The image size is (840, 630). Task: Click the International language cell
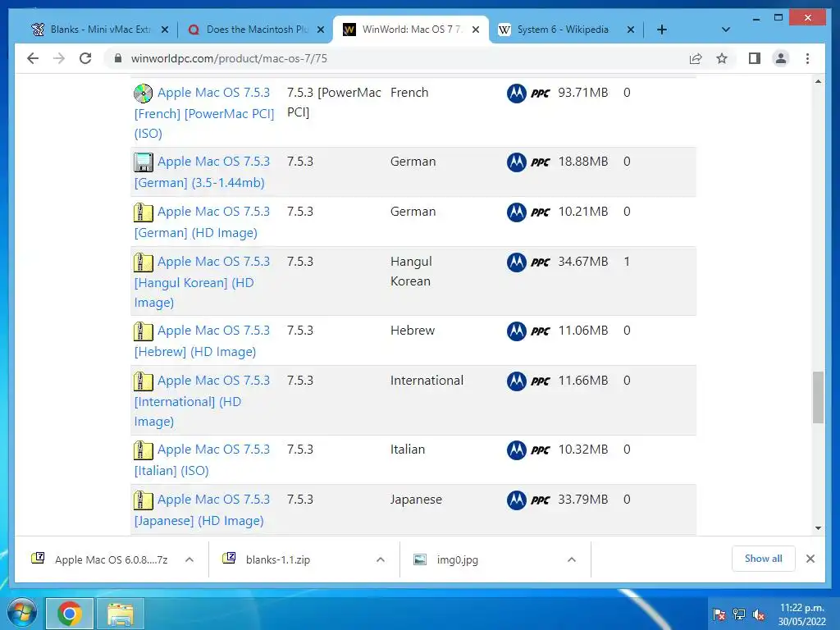point(427,381)
